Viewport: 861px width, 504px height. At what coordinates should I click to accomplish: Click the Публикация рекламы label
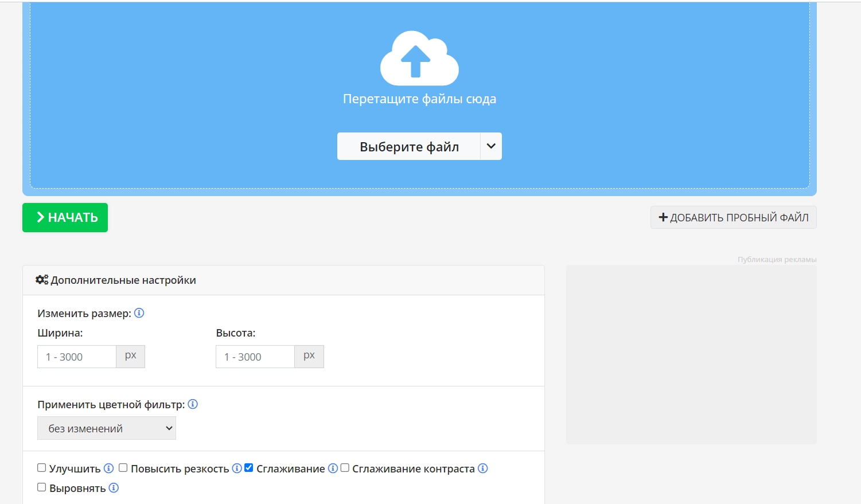pyautogui.click(x=777, y=260)
